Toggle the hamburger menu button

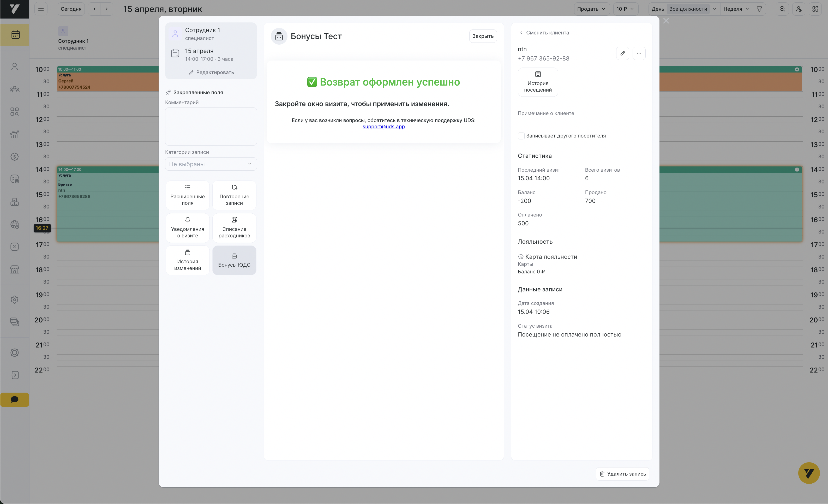click(41, 9)
